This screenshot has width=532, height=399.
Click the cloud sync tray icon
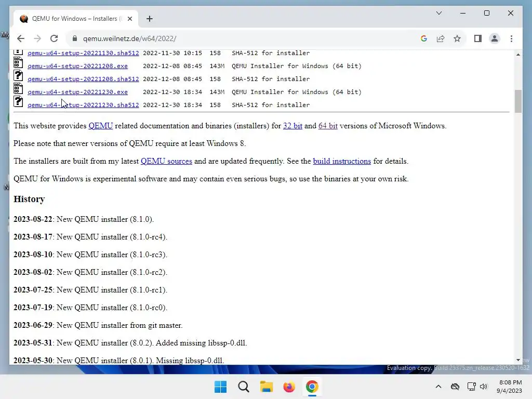click(455, 387)
